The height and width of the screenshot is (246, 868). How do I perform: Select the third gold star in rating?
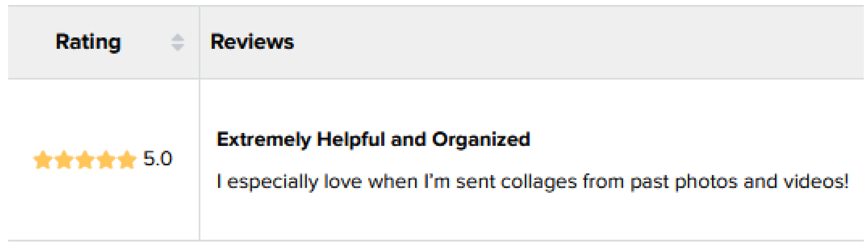tap(85, 159)
